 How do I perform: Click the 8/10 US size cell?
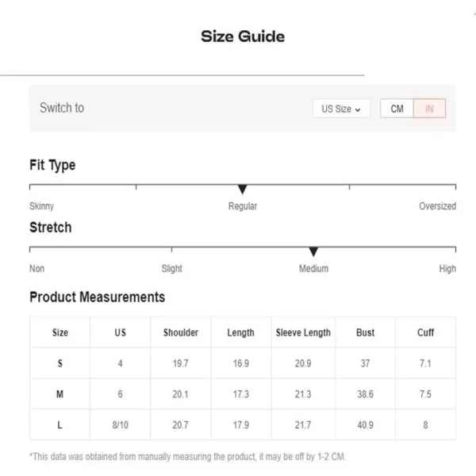121,424
